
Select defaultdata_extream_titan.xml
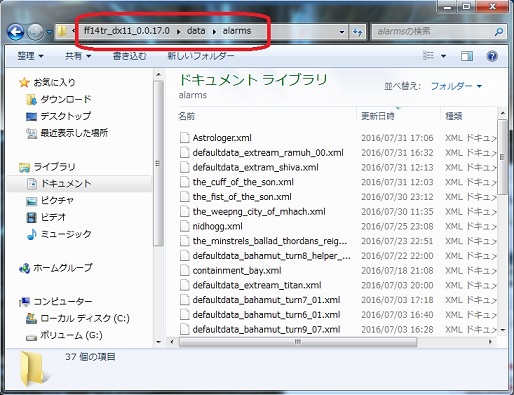[257, 285]
